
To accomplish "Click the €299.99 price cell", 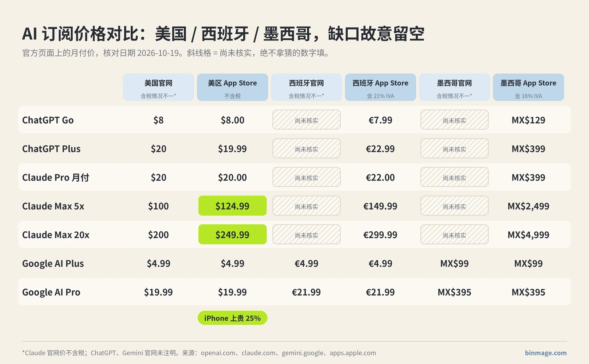I will (x=380, y=235).
